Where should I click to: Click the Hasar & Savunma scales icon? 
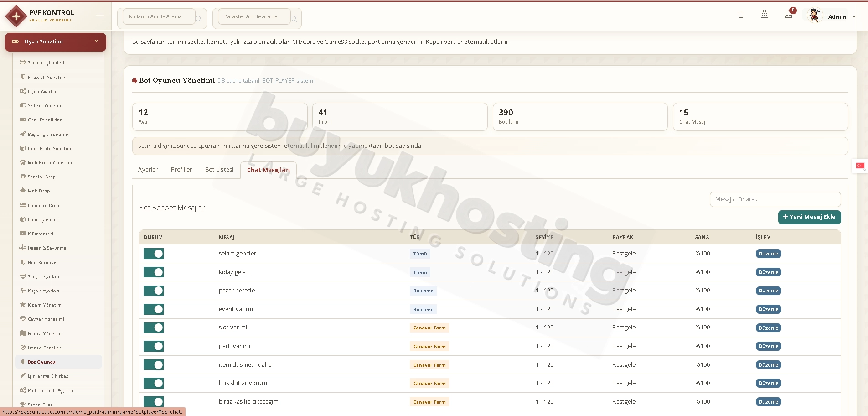click(23, 248)
